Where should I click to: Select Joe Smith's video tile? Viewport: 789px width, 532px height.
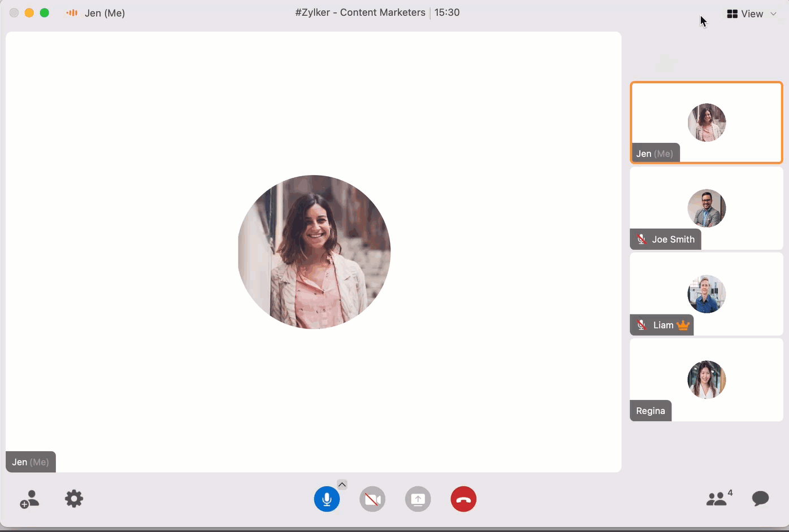pyautogui.click(x=706, y=208)
